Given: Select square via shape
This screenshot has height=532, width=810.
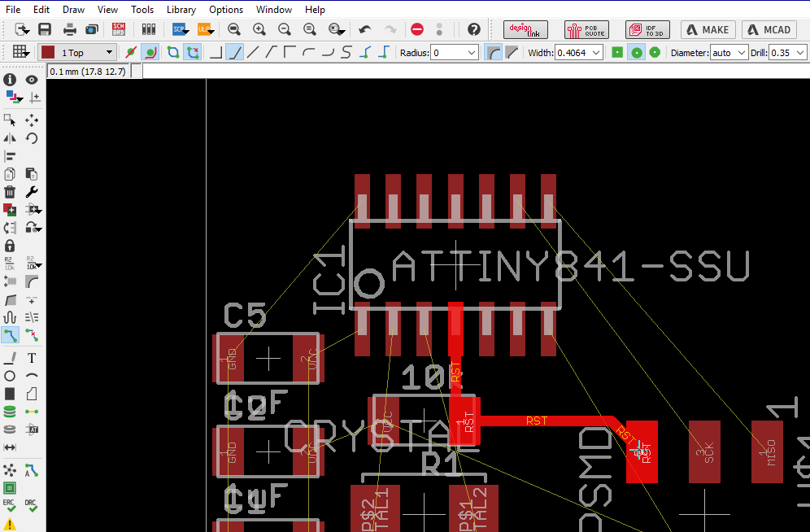Looking at the screenshot, I should pos(617,52).
